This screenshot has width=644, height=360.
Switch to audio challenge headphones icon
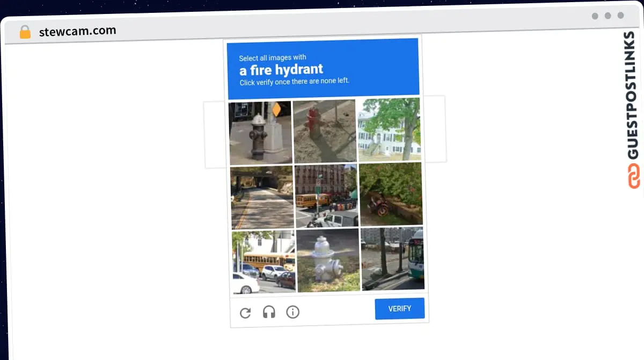(x=269, y=312)
